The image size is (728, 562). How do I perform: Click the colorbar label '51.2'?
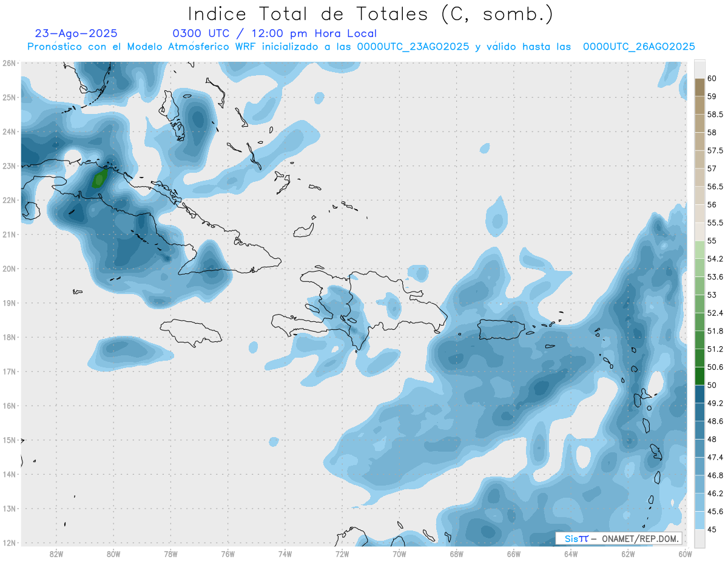pos(715,349)
